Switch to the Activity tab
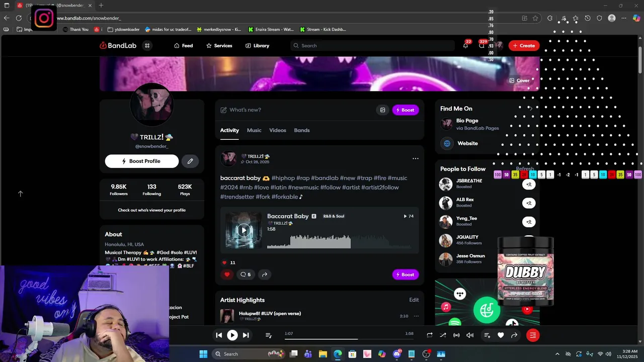The width and height of the screenshot is (644, 362). [229, 130]
